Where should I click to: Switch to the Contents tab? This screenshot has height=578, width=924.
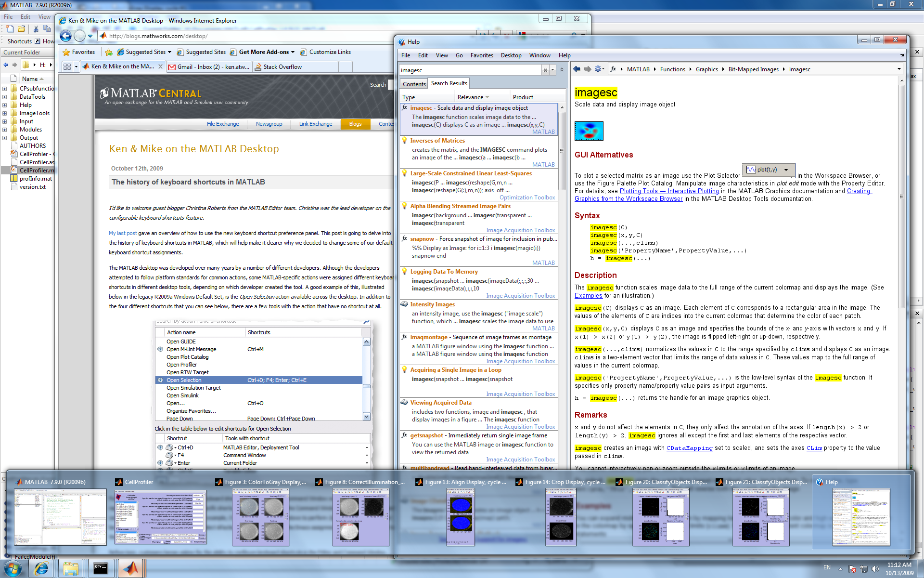414,84
